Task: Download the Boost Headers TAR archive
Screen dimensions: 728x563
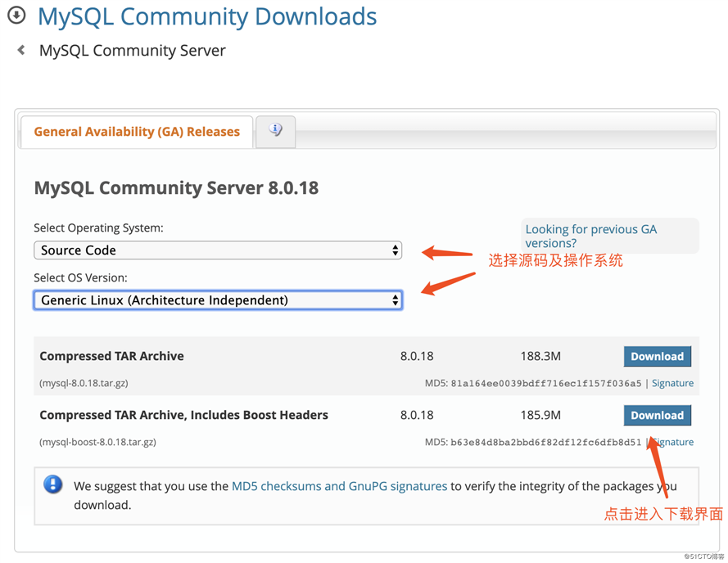Action: coord(657,416)
